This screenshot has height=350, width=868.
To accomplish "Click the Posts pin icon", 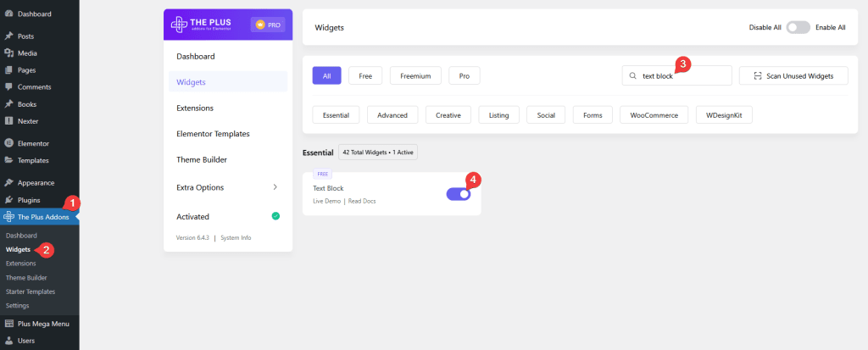I will point(8,36).
